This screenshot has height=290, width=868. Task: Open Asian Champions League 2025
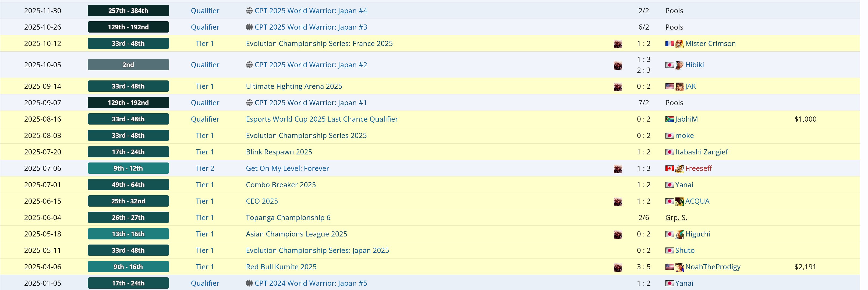pyautogui.click(x=296, y=234)
